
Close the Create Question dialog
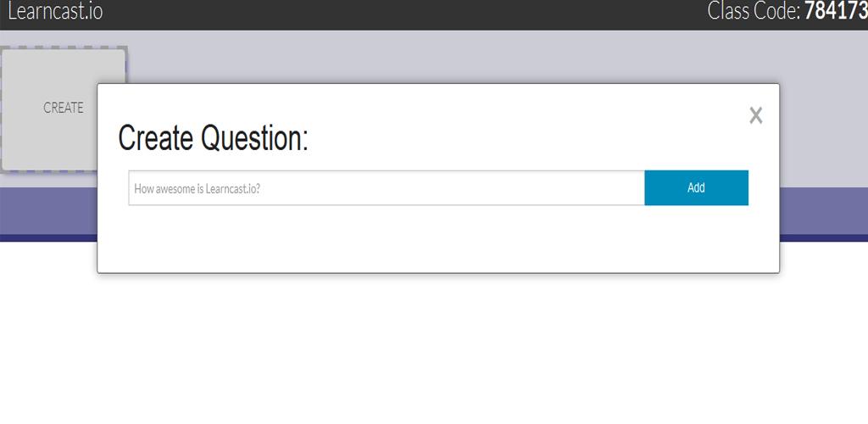point(755,116)
